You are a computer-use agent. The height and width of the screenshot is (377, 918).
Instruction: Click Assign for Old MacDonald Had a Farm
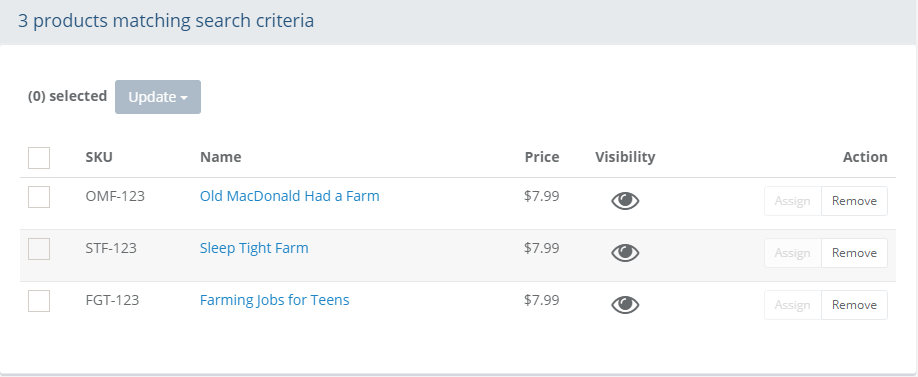793,201
